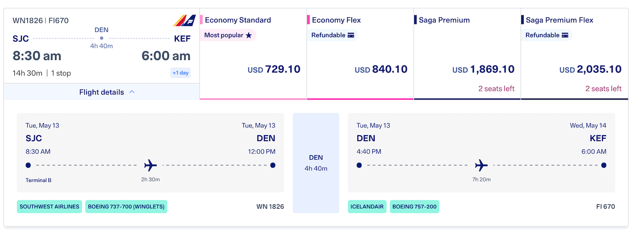Click the +1 day badge
This screenshot has height=236, width=644.
pyautogui.click(x=180, y=73)
